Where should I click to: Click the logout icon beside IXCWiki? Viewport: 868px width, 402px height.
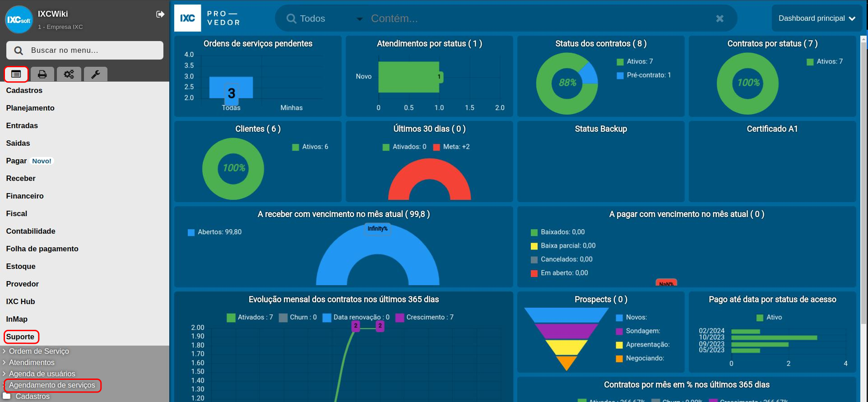point(160,14)
